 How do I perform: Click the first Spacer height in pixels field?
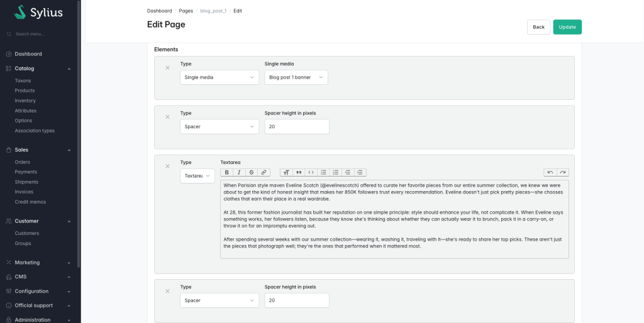(x=296, y=126)
